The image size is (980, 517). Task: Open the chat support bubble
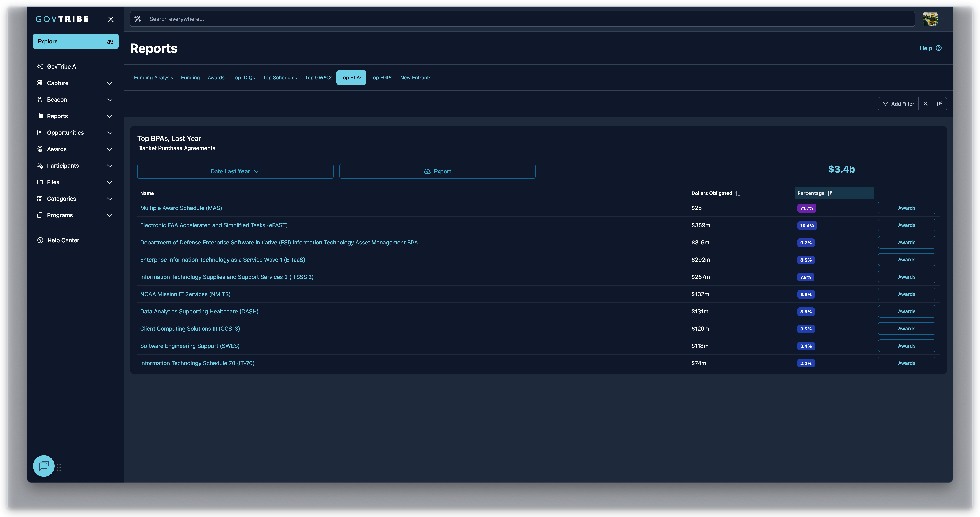point(44,466)
